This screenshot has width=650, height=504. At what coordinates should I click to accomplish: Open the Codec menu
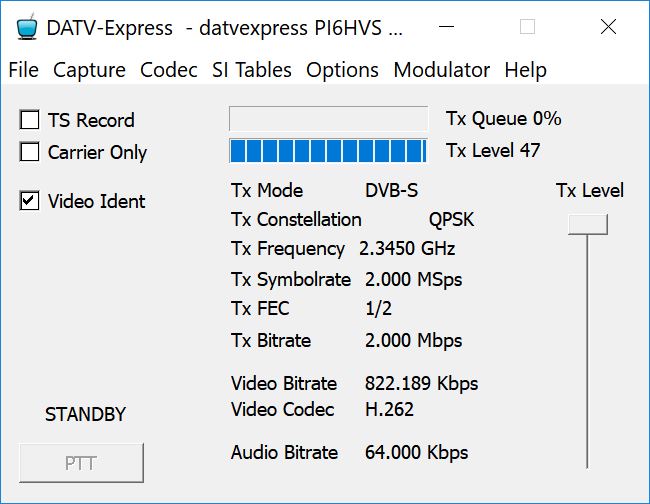click(x=168, y=70)
